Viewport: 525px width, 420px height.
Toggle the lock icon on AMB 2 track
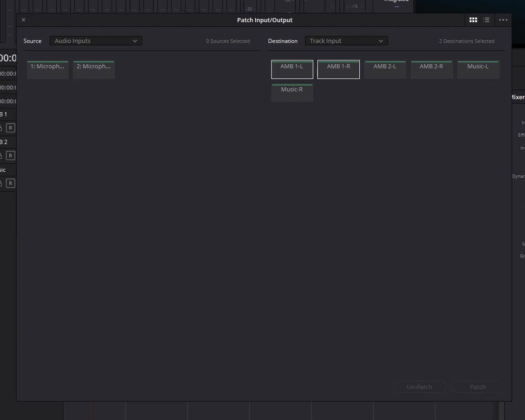pos(1,156)
